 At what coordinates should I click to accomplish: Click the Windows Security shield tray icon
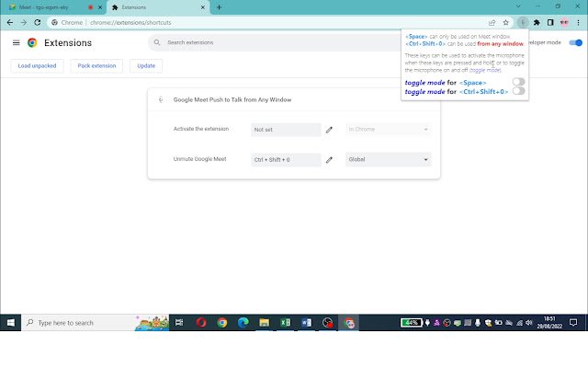coord(488,323)
